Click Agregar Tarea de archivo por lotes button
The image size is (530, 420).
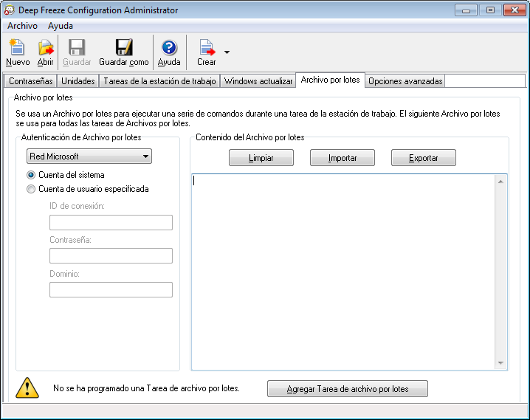click(348, 389)
